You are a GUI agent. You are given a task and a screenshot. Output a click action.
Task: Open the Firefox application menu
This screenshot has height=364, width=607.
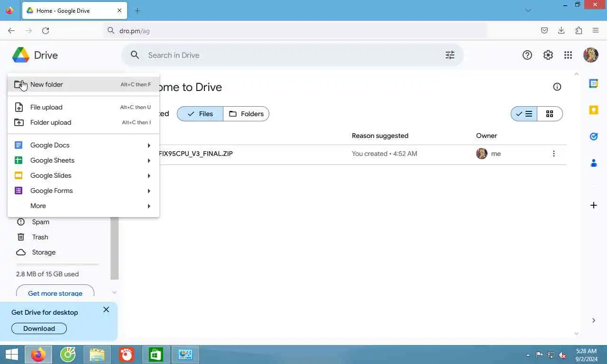(x=596, y=30)
